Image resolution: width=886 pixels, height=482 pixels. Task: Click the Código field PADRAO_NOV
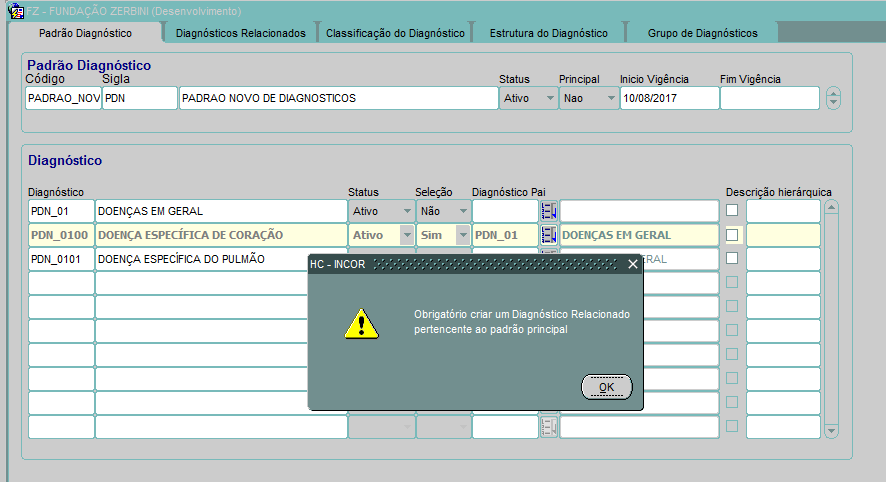click(x=63, y=98)
